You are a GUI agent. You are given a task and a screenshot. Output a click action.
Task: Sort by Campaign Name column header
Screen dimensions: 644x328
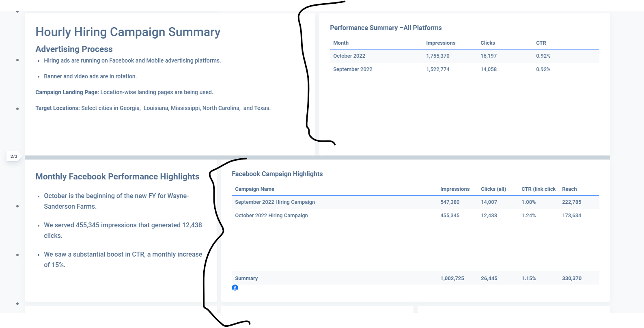click(254, 189)
